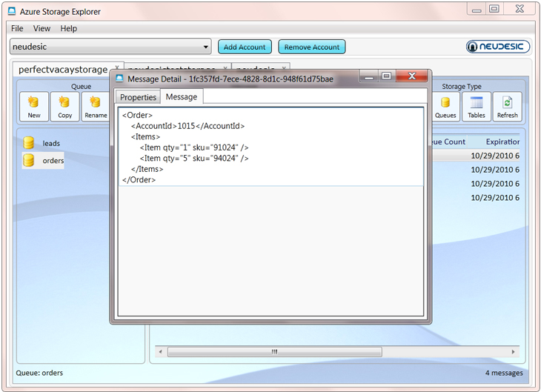
Task: Click the horizontal scrollbar thumb
Action: [x=275, y=352]
